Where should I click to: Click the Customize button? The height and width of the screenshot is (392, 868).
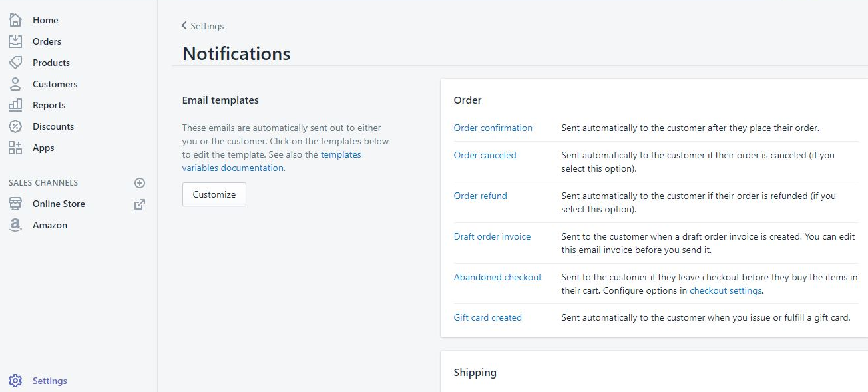coord(214,194)
